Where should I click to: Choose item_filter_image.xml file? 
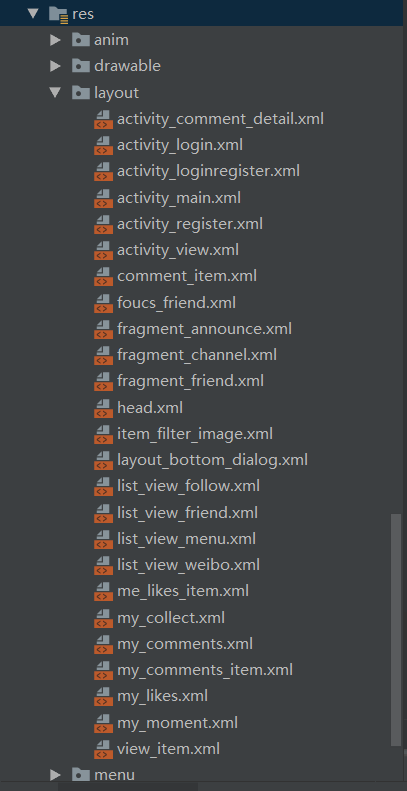tap(195, 434)
